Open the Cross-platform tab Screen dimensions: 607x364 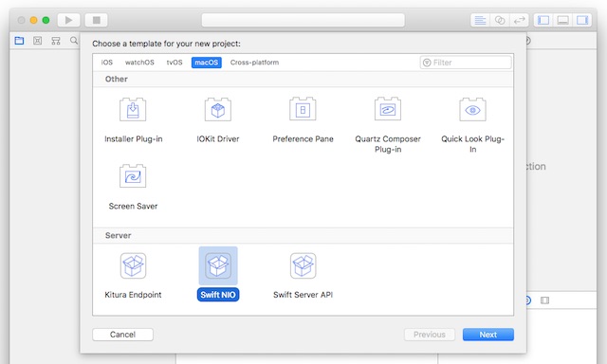point(254,63)
